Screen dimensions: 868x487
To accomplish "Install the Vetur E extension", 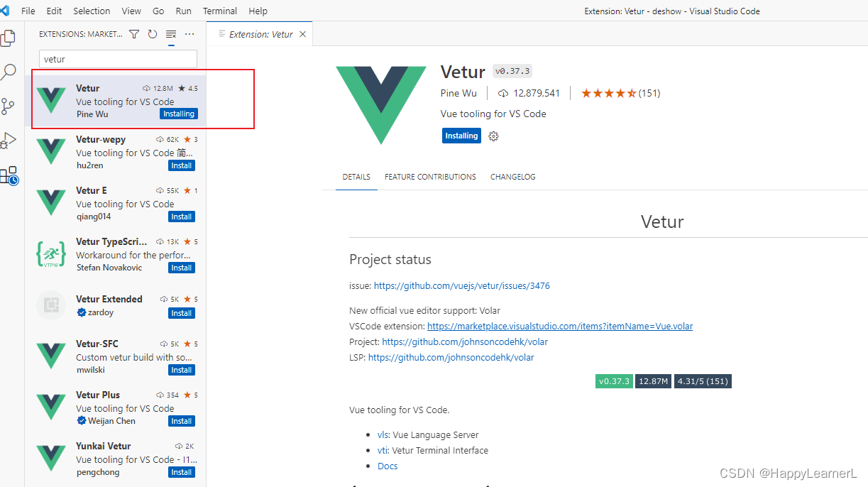I will point(182,217).
